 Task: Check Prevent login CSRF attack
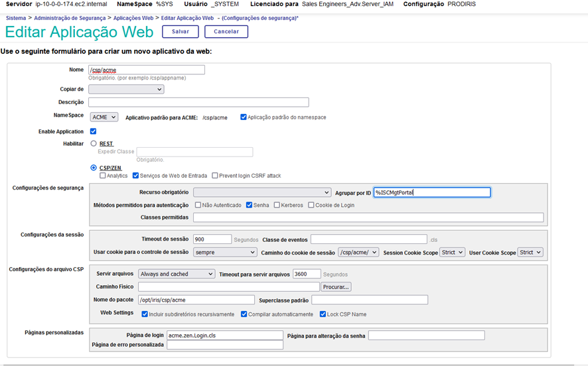click(x=215, y=176)
